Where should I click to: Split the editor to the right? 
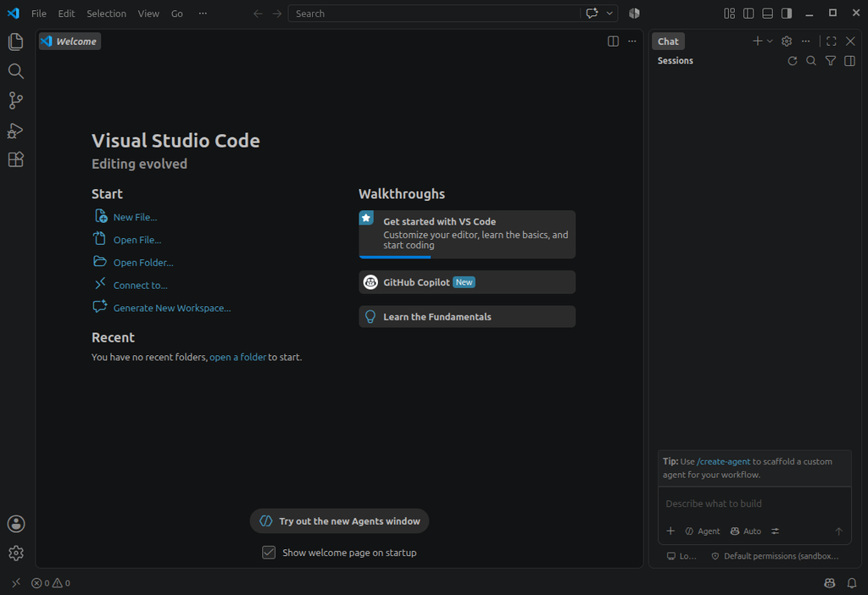(613, 42)
